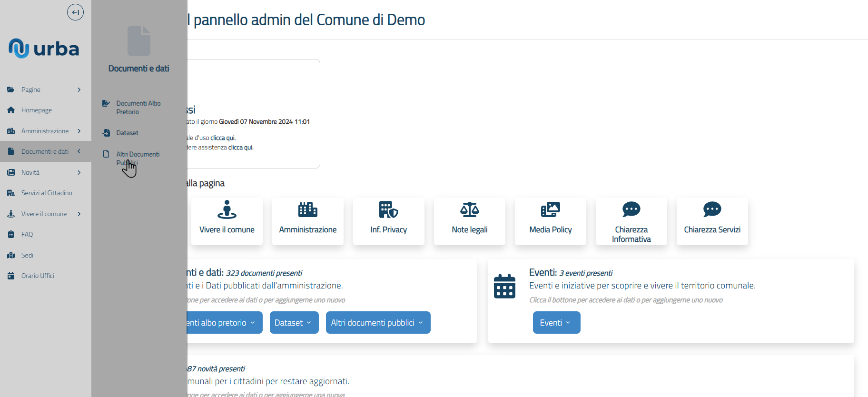Open the Eventi dropdown button

pyautogui.click(x=556, y=323)
